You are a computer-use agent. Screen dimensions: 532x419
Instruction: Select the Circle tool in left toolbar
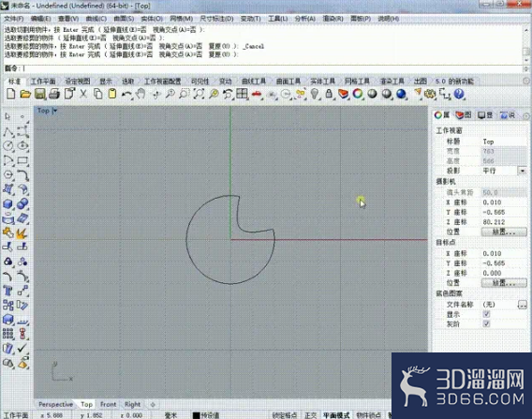coord(8,146)
